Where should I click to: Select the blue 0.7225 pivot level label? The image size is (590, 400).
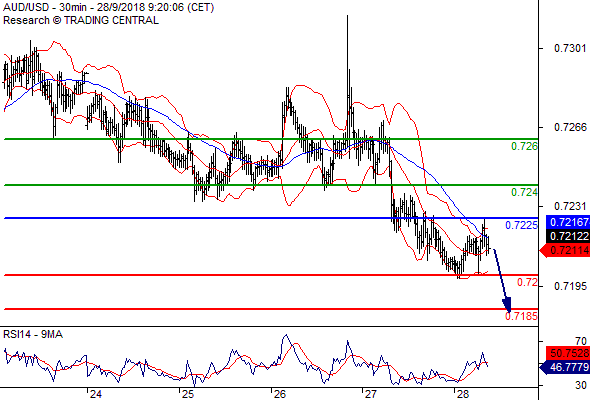point(521,225)
